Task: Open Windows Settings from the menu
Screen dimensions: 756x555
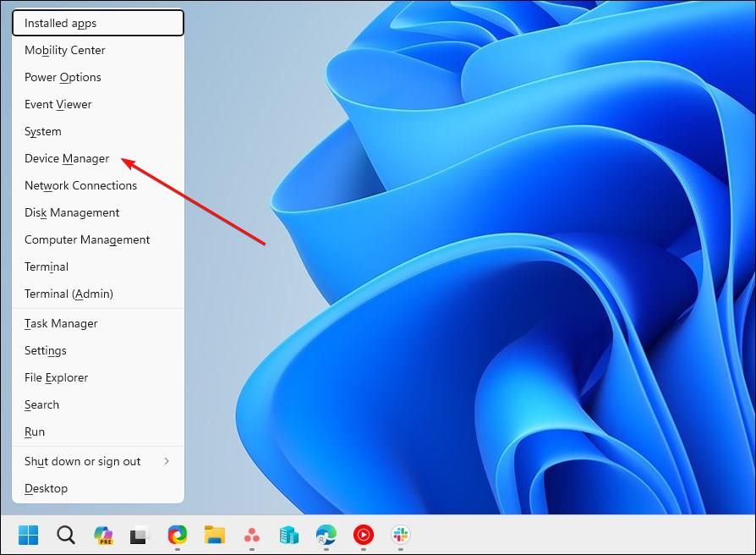Action: (x=45, y=350)
